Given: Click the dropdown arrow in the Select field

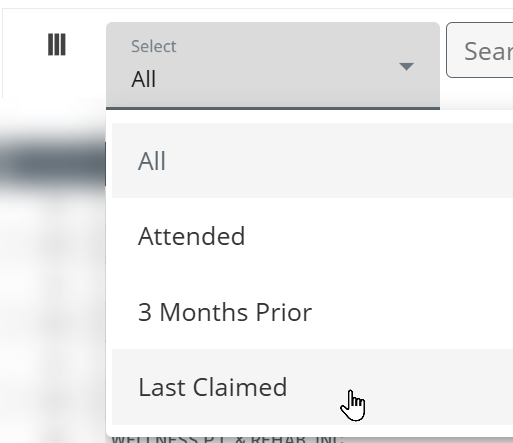Looking at the screenshot, I should coord(406,66).
